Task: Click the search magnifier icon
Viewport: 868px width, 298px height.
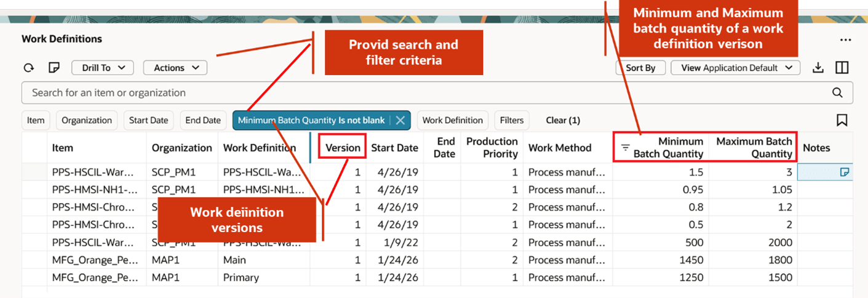Action: [837, 93]
